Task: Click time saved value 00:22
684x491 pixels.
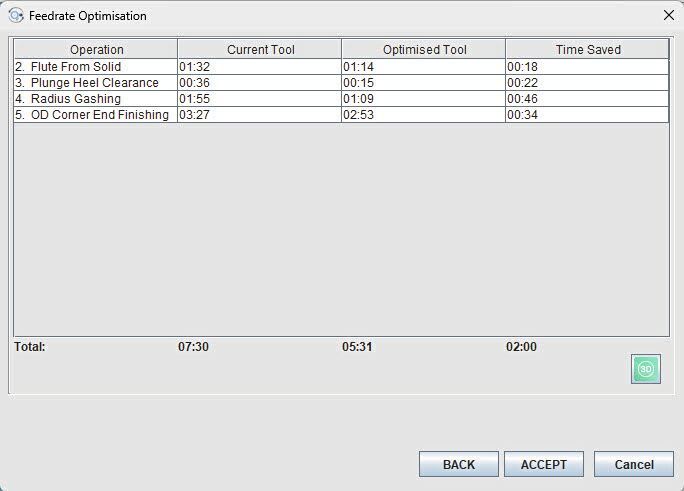Action: click(523, 83)
